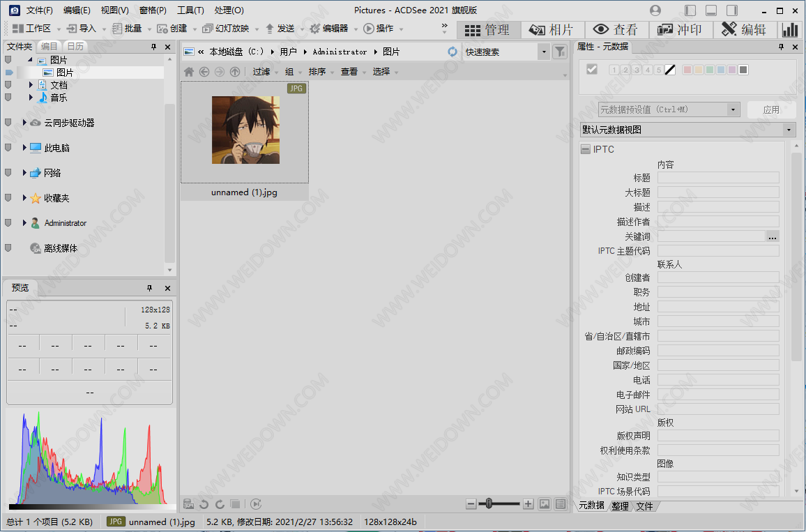This screenshot has width=806, height=532.
Task: Expand the 网络 tree node
Action: tap(24, 173)
